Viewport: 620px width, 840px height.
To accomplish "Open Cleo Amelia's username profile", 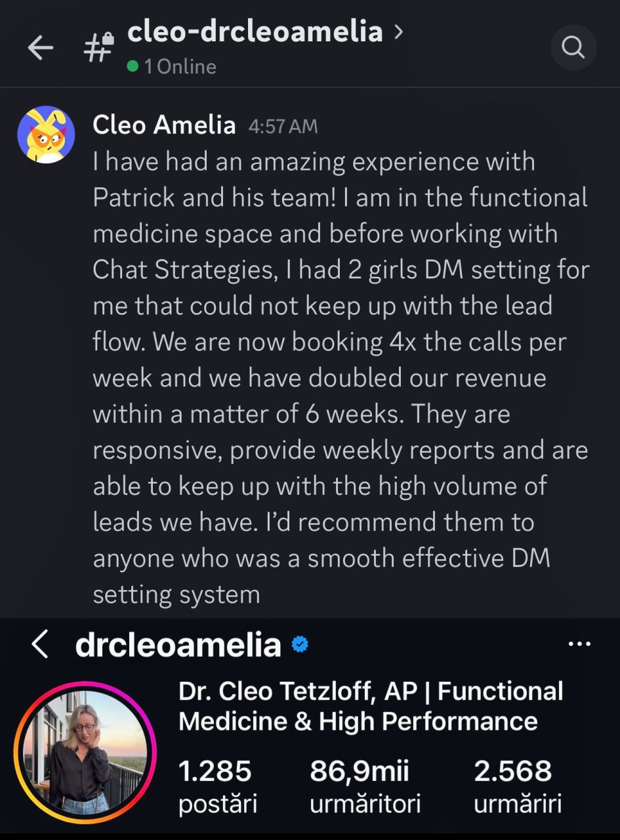I will tap(164, 125).
